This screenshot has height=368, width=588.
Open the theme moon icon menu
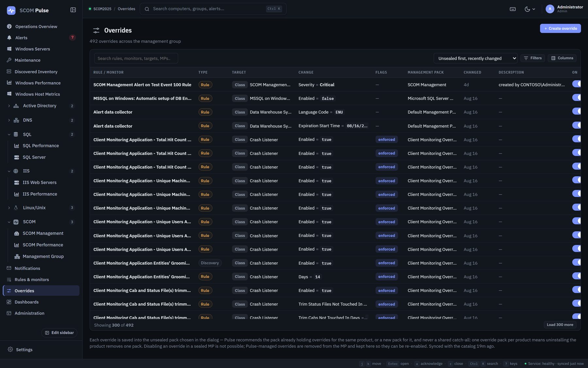click(530, 9)
